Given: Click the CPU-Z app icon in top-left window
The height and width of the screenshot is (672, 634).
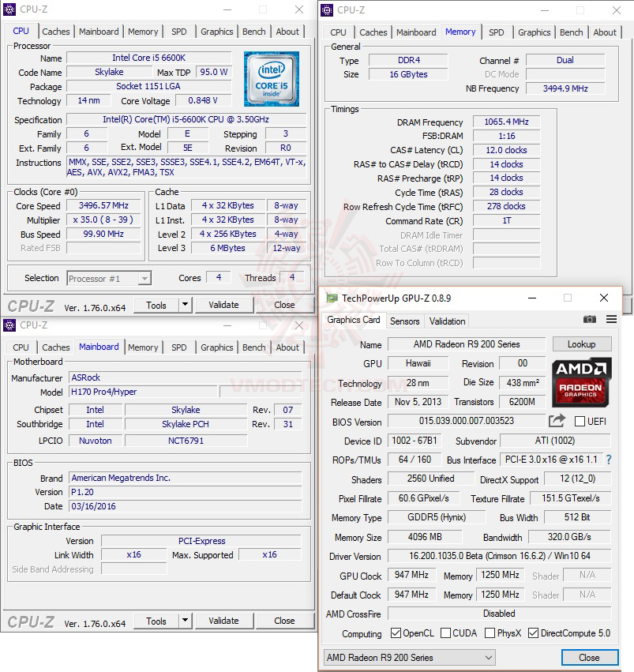Looking at the screenshot, I should (9, 9).
